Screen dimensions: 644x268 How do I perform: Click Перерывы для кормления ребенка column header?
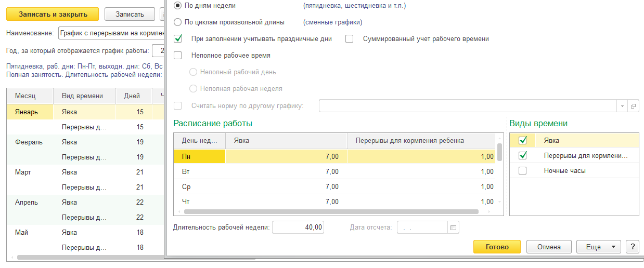pos(421,140)
